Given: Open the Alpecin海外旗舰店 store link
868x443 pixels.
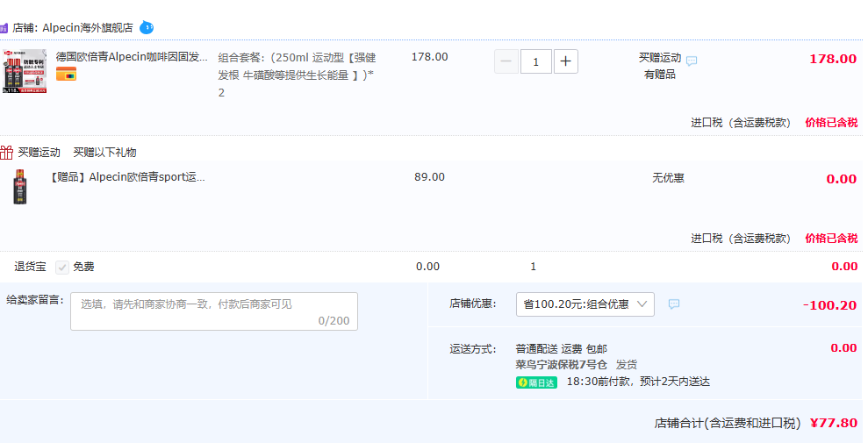Looking at the screenshot, I should [88, 28].
